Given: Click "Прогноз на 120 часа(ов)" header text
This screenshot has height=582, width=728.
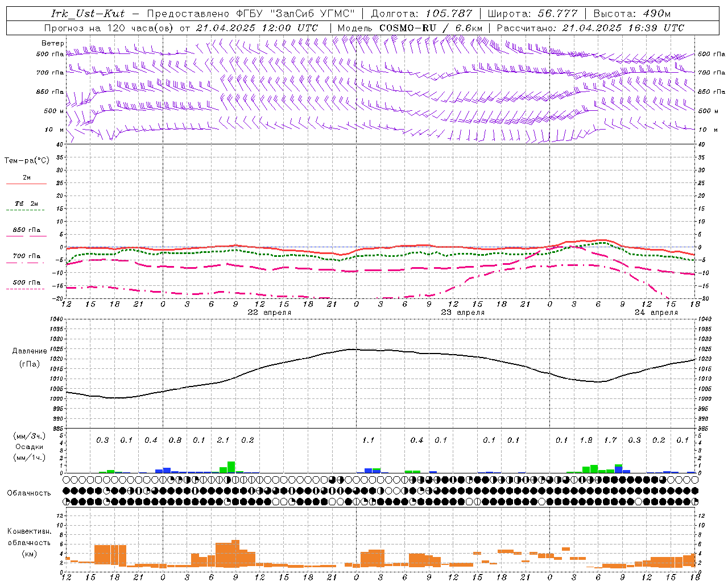Looking at the screenshot, I should (x=109, y=28).
